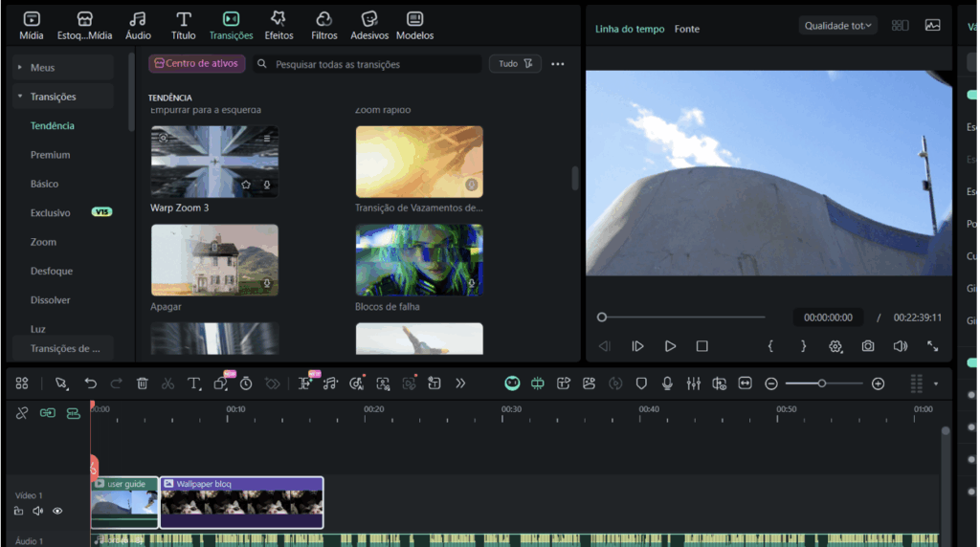Screen dimensions: 980x547
Task: Click the timeline zoom slider handle
Action: (821, 383)
